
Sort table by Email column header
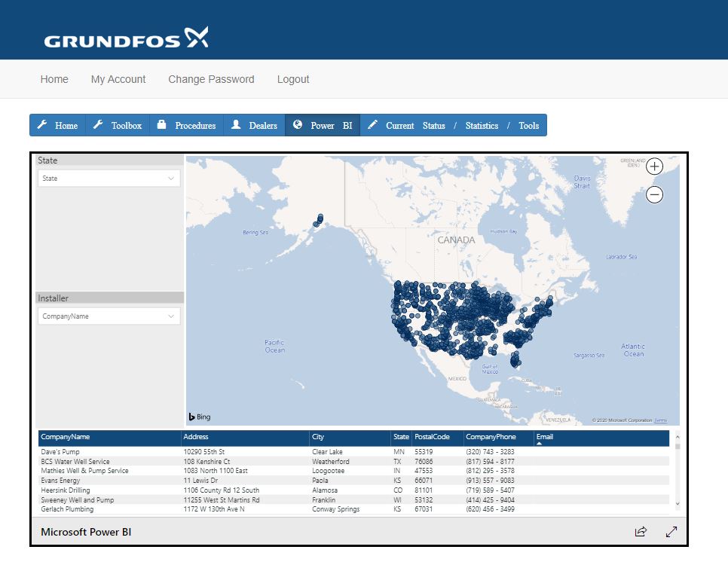click(601, 437)
